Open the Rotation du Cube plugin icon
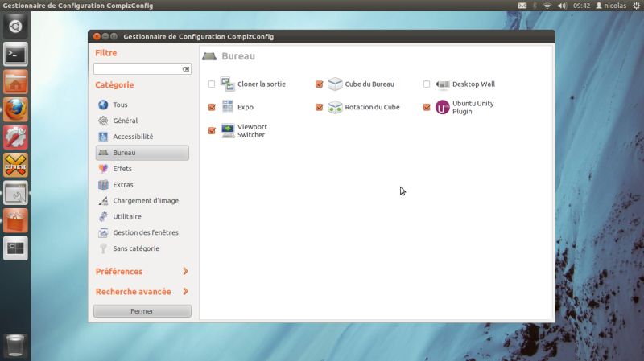The image size is (644, 361). point(335,107)
